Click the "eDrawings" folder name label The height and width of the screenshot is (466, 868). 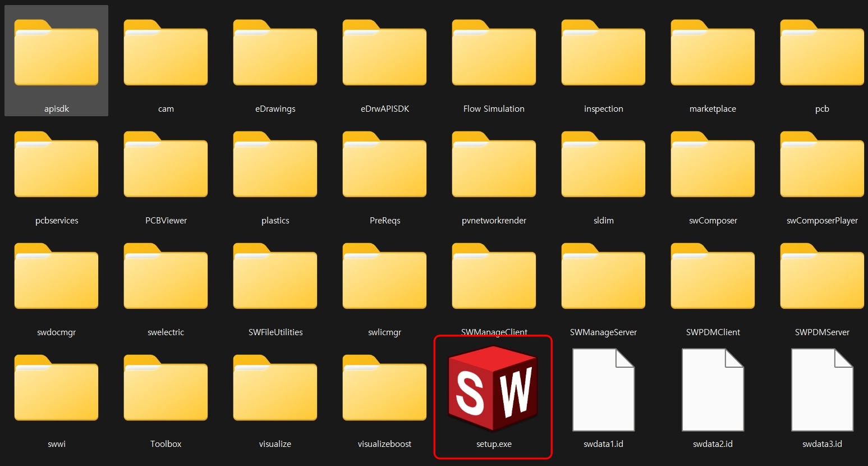[x=275, y=109]
